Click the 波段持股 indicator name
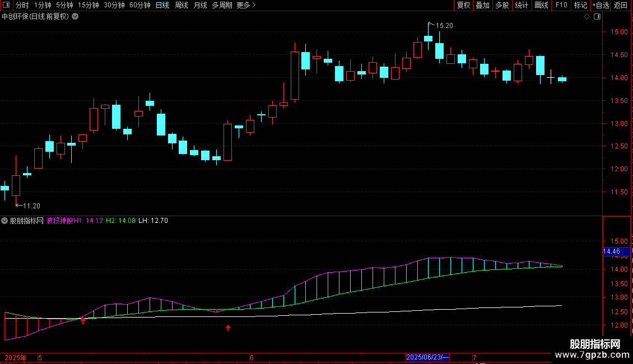The width and height of the screenshot is (633, 364). click(x=60, y=221)
